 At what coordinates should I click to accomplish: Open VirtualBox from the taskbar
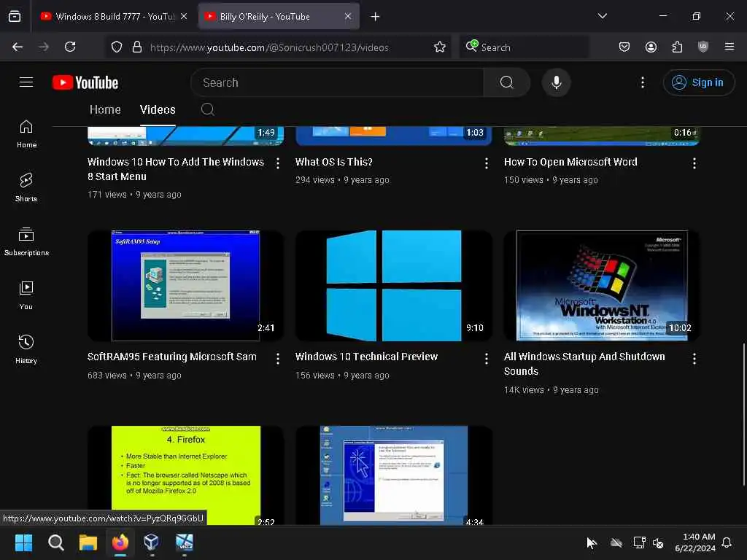coord(152,542)
